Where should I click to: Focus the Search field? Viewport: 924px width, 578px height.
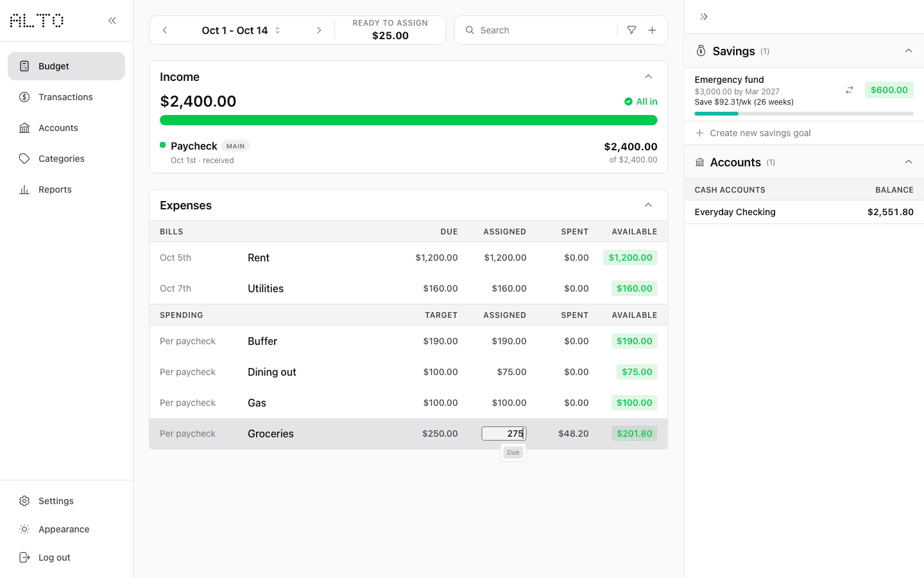pos(546,30)
